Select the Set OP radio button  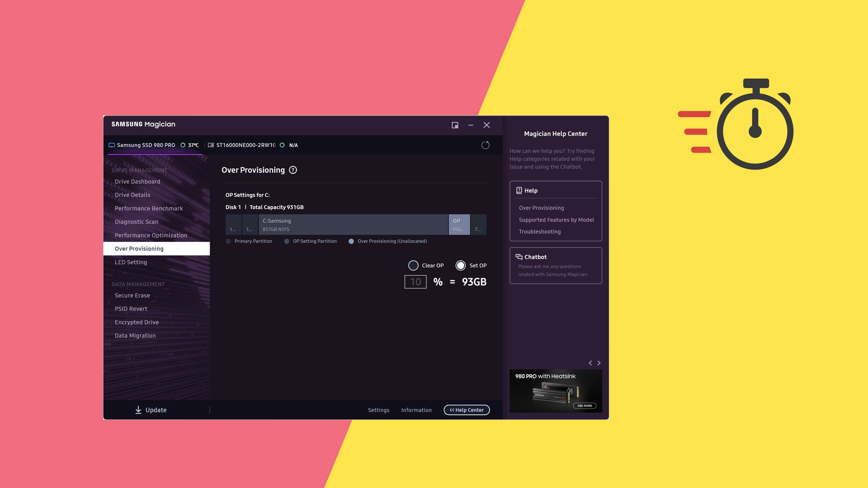point(460,265)
